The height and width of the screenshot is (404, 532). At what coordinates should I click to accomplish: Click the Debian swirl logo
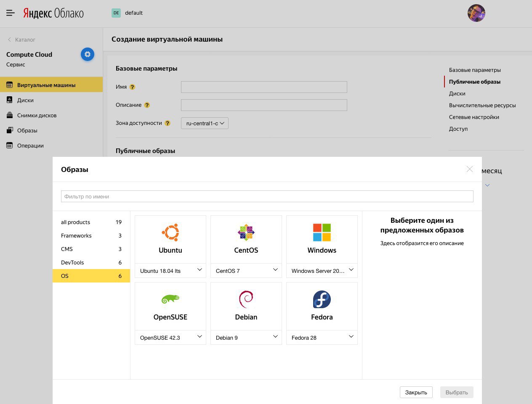point(246,299)
